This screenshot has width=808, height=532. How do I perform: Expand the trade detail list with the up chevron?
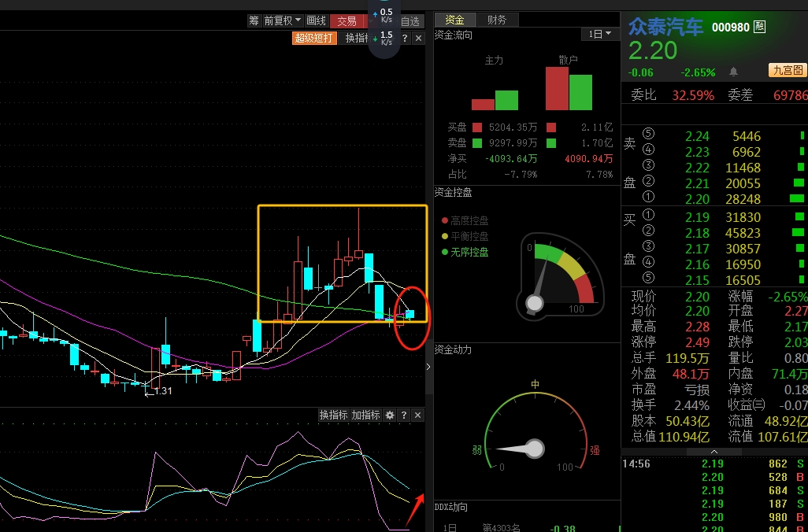click(714, 452)
